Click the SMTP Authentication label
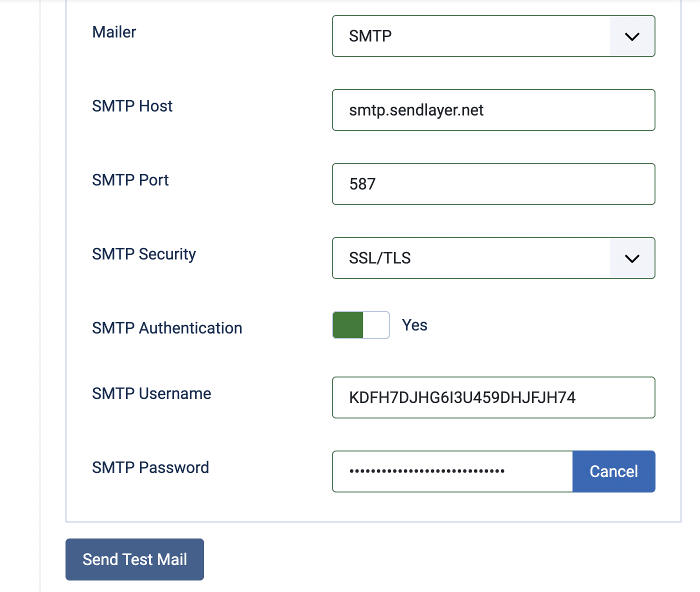 pyautogui.click(x=167, y=327)
